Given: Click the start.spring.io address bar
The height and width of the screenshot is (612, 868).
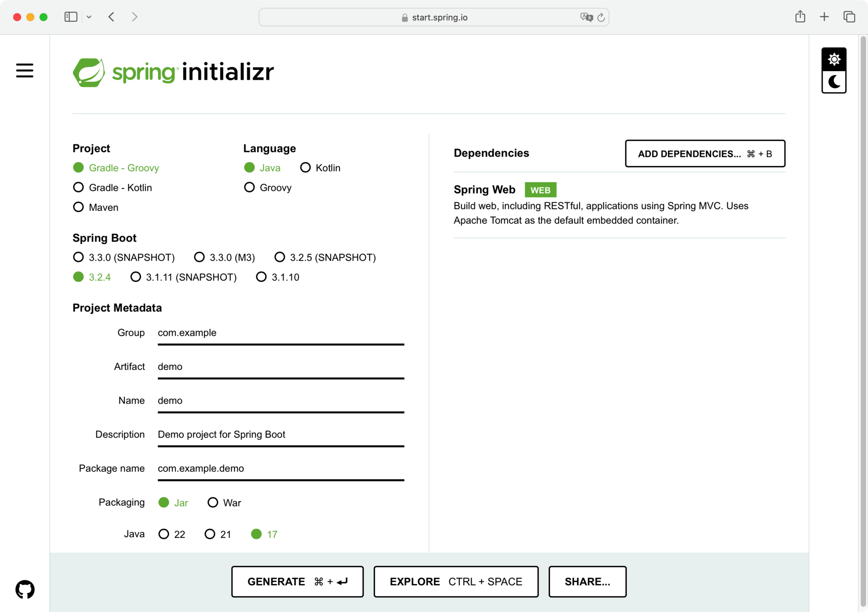Looking at the screenshot, I should [x=434, y=17].
